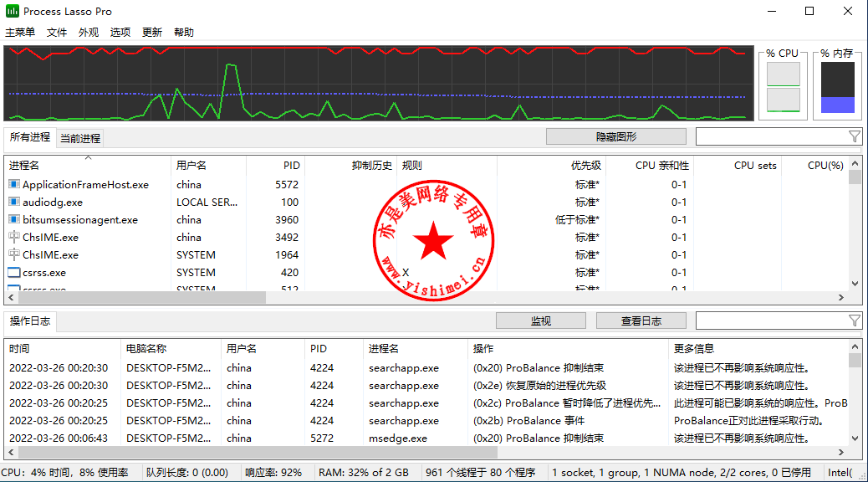868x482 pixels.
Task: Click the 隐藏图形 button
Action: click(616, 137)
